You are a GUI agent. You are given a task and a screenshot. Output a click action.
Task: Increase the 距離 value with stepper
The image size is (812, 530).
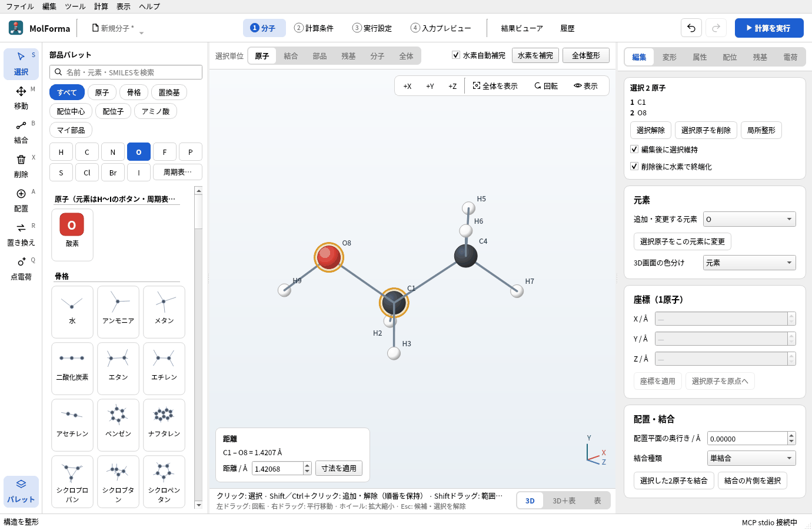tap(307, 465)
